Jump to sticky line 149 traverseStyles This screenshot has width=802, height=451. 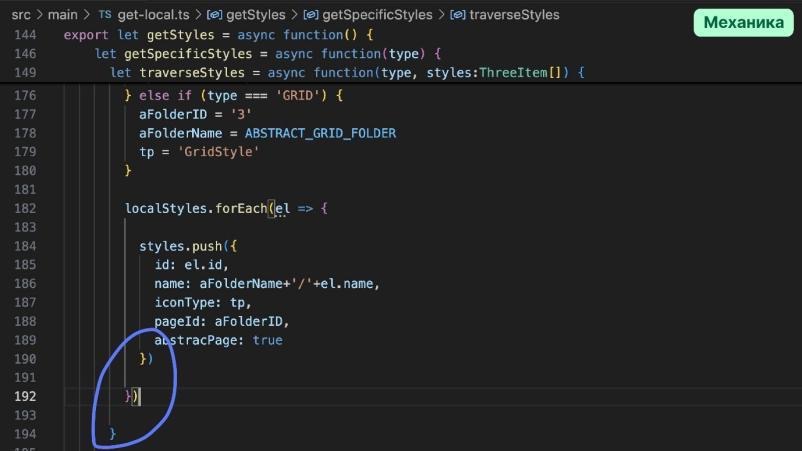pyautogui.click(x=347, y=73)
